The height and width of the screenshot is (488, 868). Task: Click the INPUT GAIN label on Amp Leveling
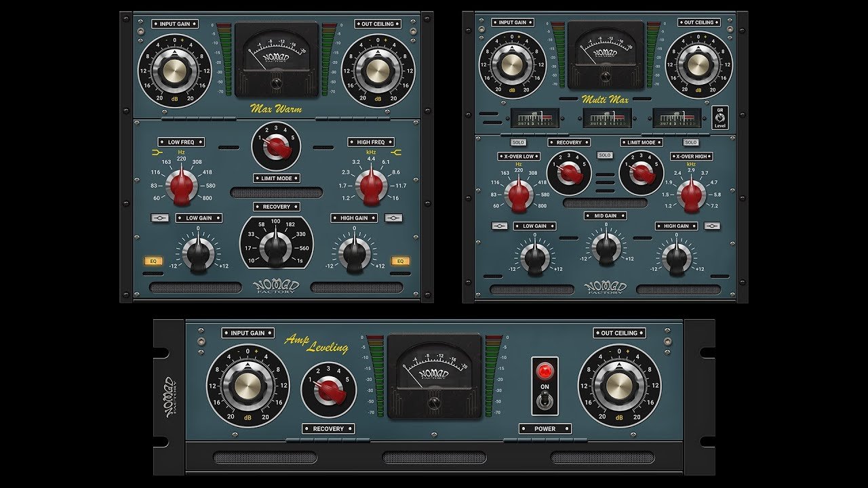(x=248, y=333)
